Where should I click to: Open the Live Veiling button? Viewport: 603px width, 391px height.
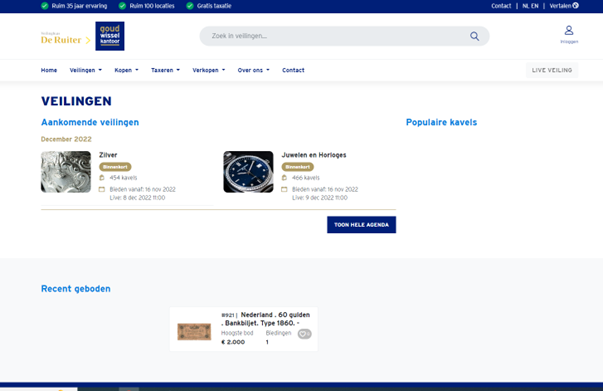(x=552, y=70)
